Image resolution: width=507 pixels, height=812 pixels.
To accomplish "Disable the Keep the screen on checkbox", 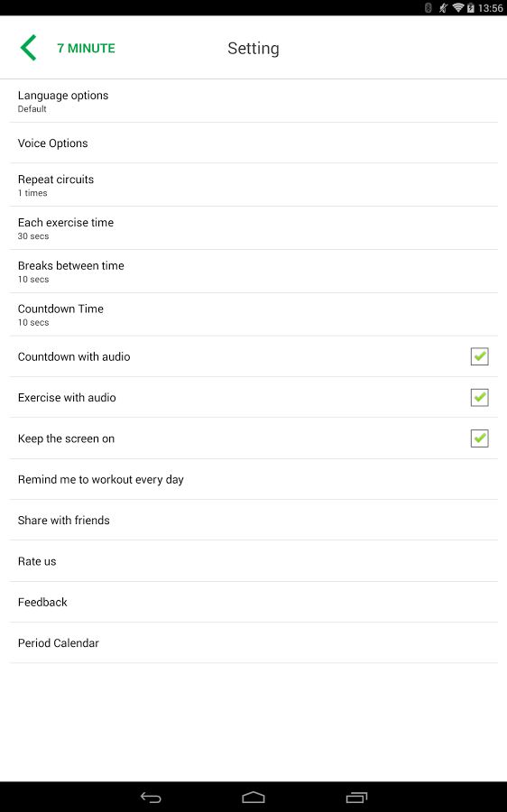I will 480,438.
